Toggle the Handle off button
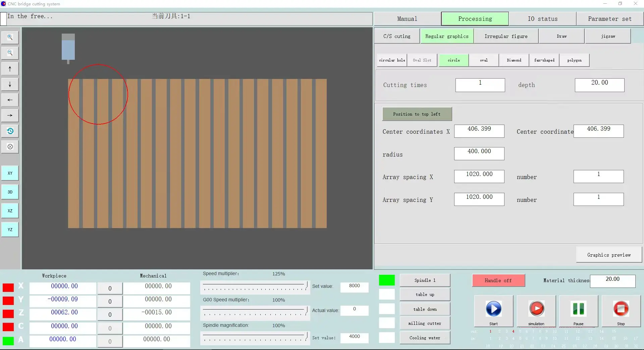 tap(498, 280)
